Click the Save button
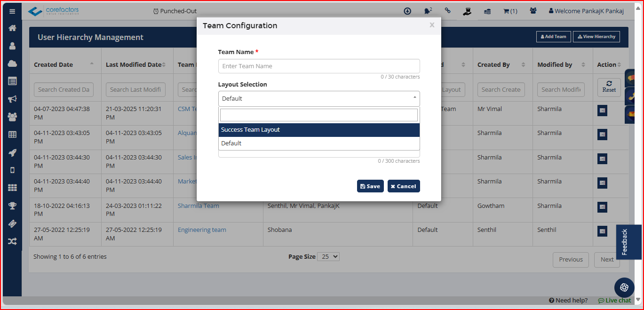This screenshot has width=644, height=310. click(x=370, y=186)
